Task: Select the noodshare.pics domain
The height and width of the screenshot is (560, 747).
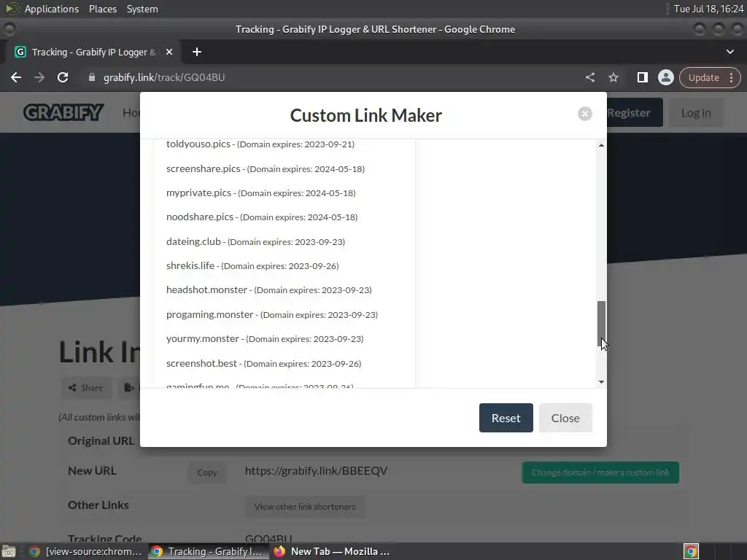Action: pos(262,217)
